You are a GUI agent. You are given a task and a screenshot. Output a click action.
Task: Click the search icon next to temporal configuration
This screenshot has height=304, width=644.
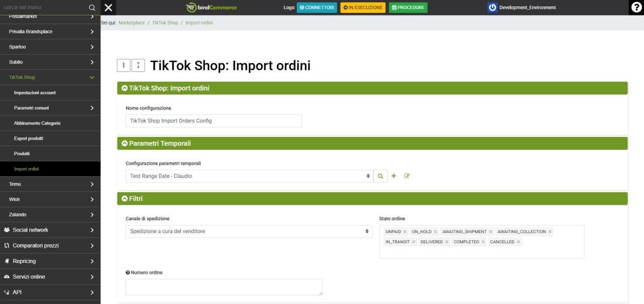pyautogui.click(x=380, y=176)
